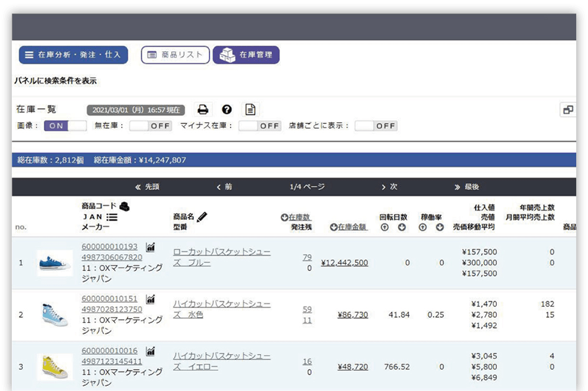Screen dimensions: 588x391
Task: Open chart icon for product 600000010193
Action: 151,247
